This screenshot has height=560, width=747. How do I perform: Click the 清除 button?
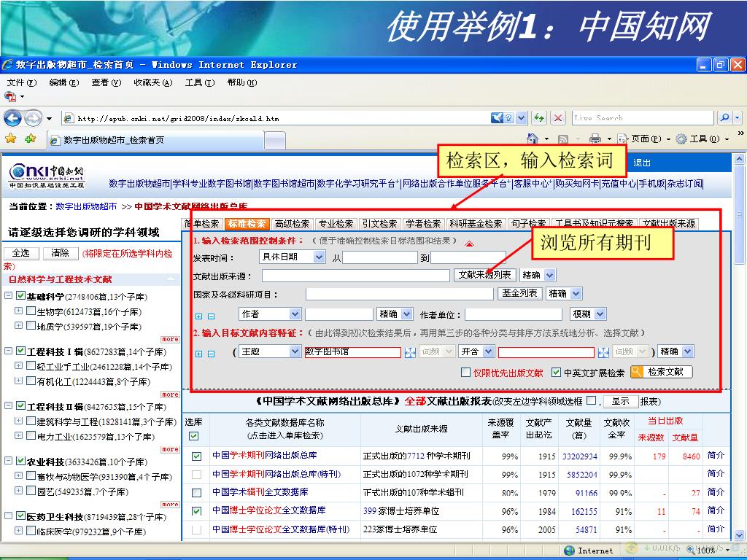[x=60, y=253]
